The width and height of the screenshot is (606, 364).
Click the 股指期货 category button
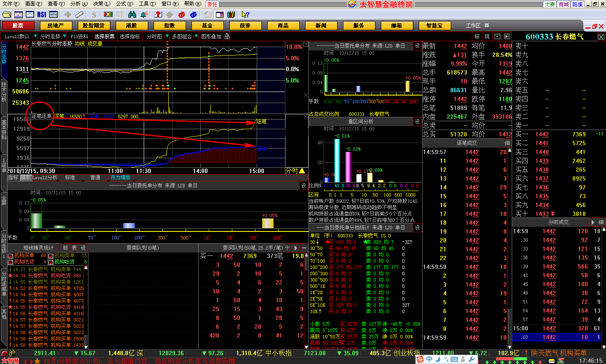(x=93, y=26)
